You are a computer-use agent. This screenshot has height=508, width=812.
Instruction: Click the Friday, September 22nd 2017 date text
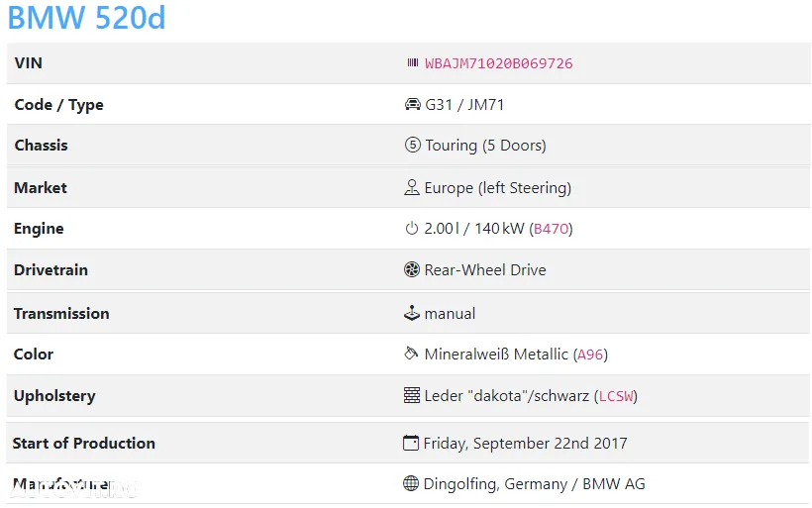coord(525,444)
